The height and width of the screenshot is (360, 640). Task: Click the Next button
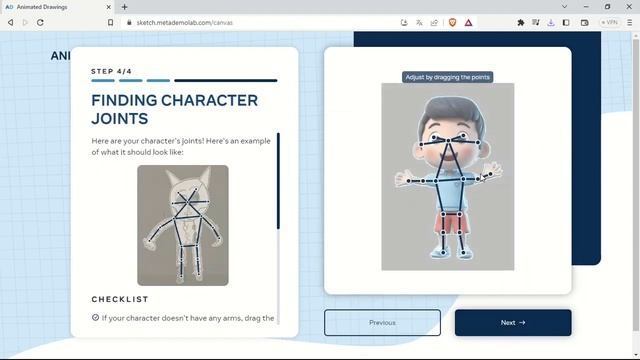tap(513, 322)
